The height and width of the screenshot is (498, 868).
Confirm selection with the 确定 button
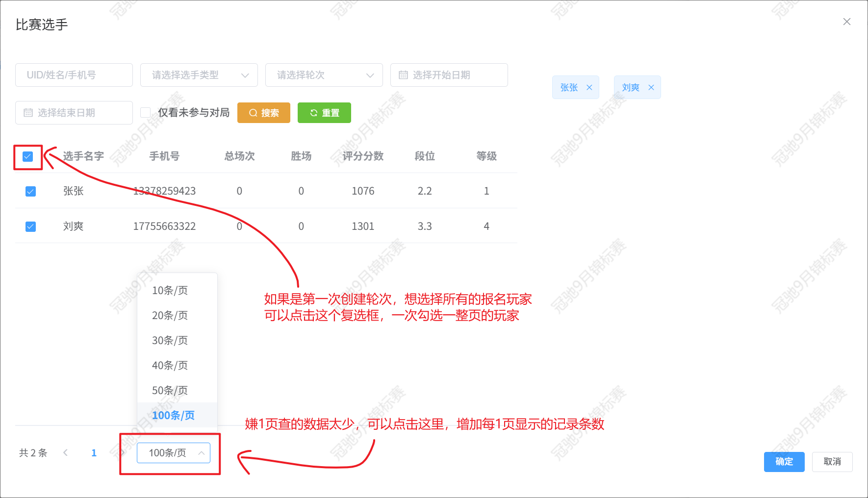pos(784,462)
